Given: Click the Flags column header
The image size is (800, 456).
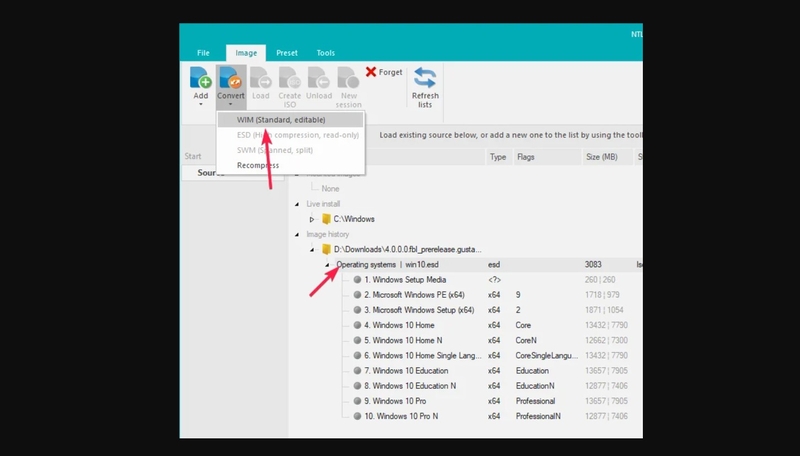Looking at the screenshot, I should pyautogui.click(x=546, y=157).
